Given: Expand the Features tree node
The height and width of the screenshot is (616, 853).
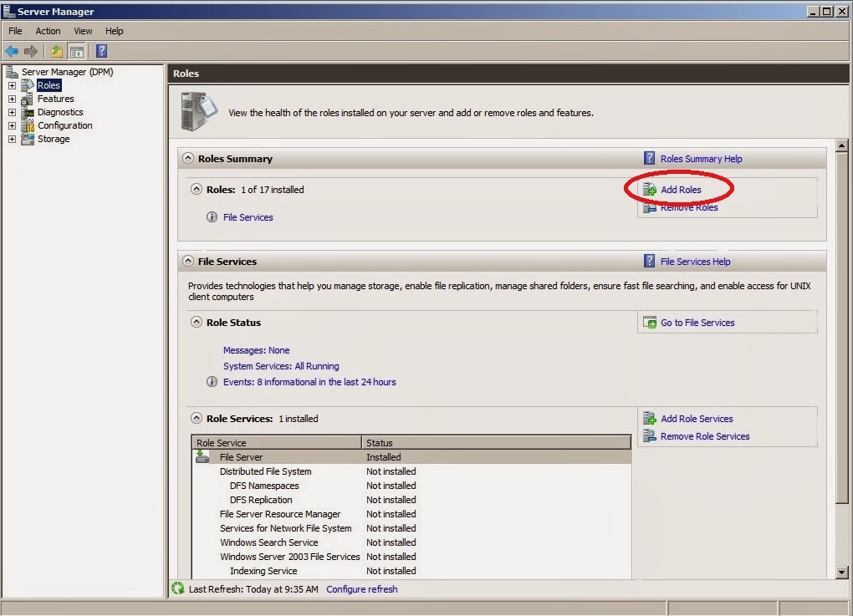Looking at the screenshot, I should [x=12, y=99].
